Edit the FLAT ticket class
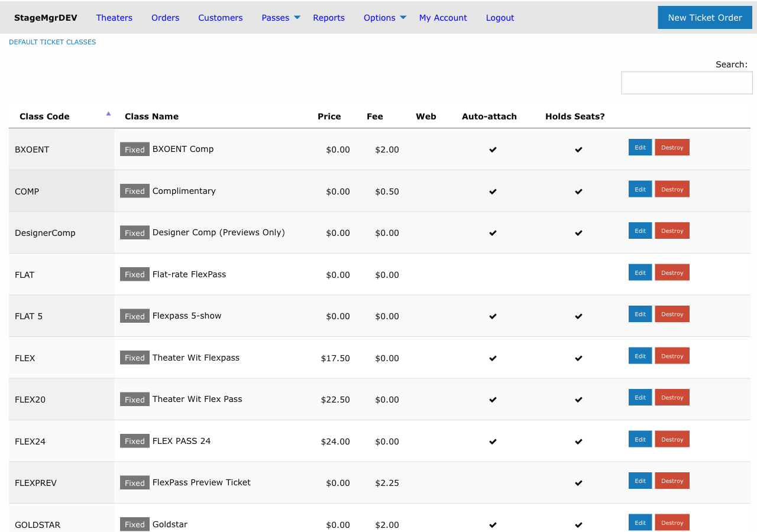The height and width of the screenshot is (532, 757). 640,273
